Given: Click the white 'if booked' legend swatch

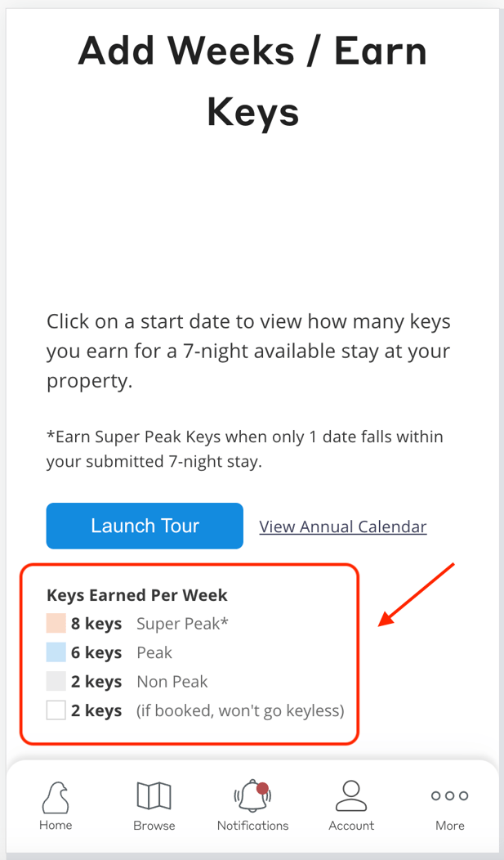Looking at the screenshot, I should [x=56, y=710].
